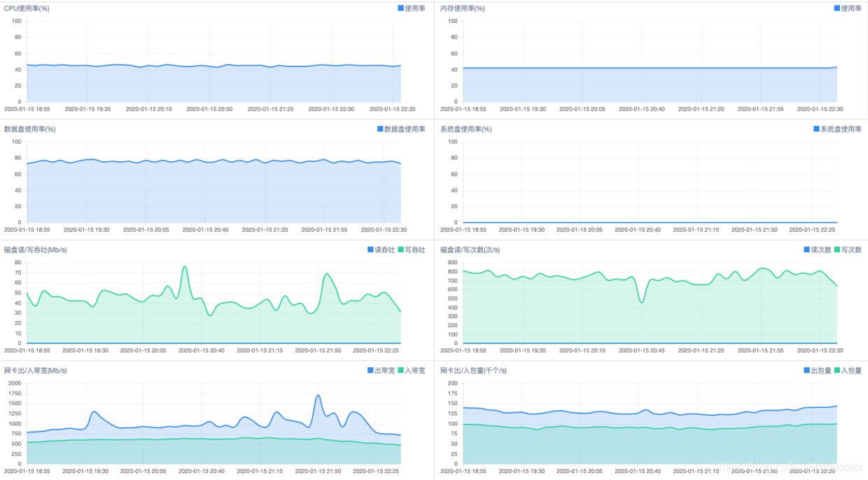Toggle the 入带宽 legend entry
The height and width of the screenshot is (480, 868).
(412, 370)
